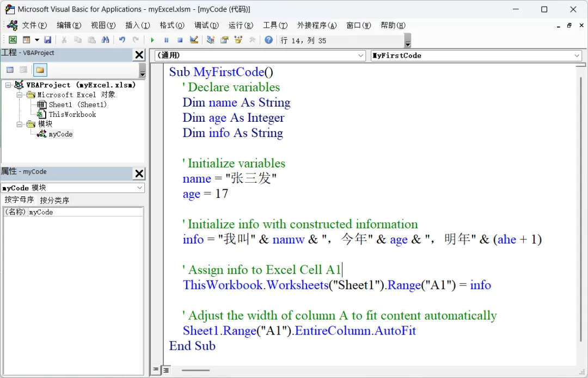Click the Copy toolbar icon
Image resolution: width=588 pixels, height=378 pixels.
point(78,40)
